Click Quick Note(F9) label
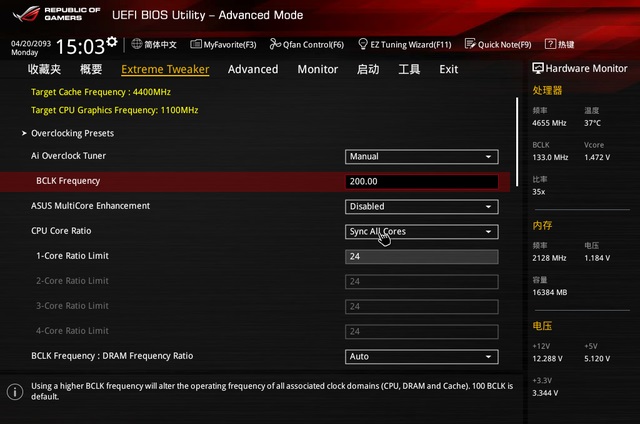The width and height of the screenshot is (640, 424). click(x=504, y=44)
